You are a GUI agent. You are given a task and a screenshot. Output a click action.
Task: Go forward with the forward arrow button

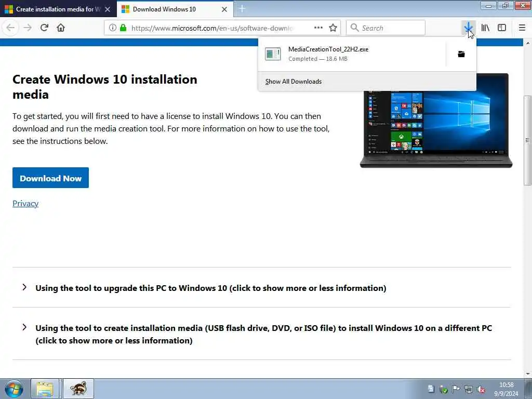pos(28,28)
